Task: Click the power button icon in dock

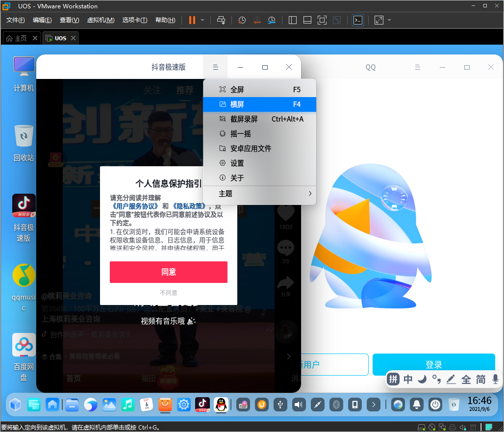Action: (x=435, y=405)
